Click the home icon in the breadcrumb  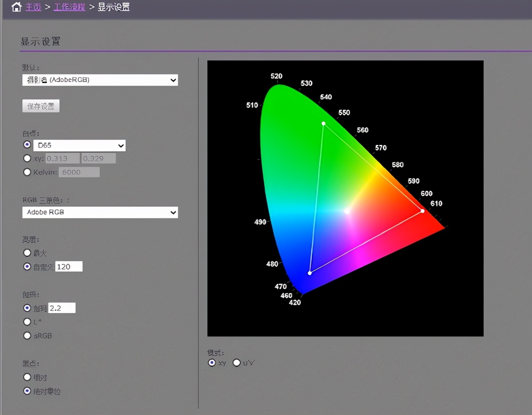coord(16,7)
